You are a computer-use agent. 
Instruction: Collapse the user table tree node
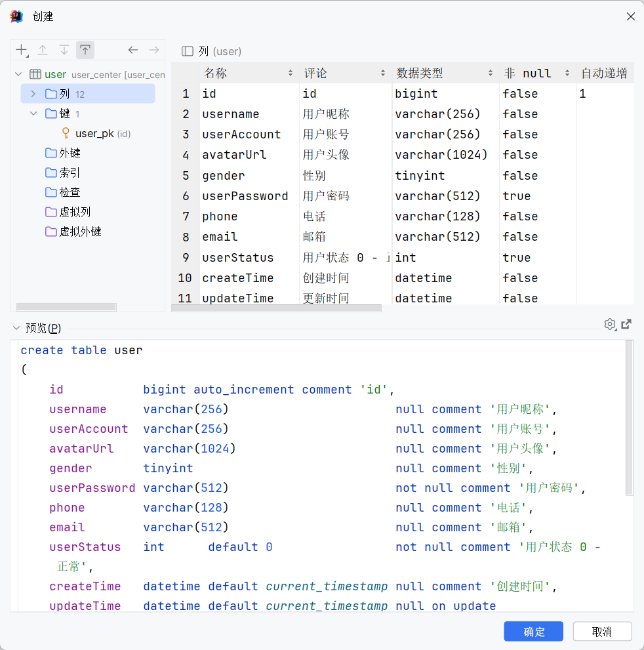(18, 74)
